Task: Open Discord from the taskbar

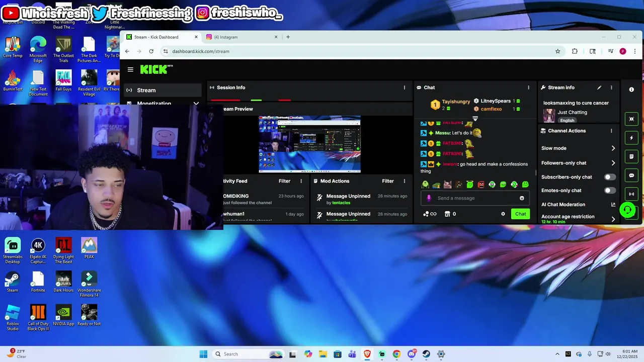Action: coord(412,354)
